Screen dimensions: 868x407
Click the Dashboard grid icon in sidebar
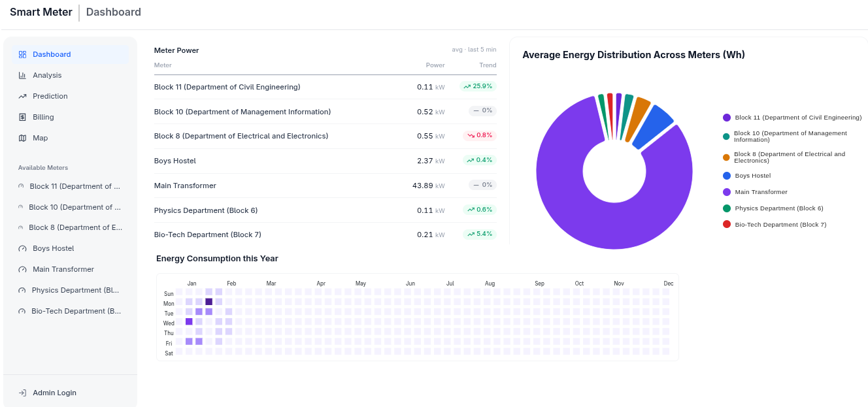(22, 55)
